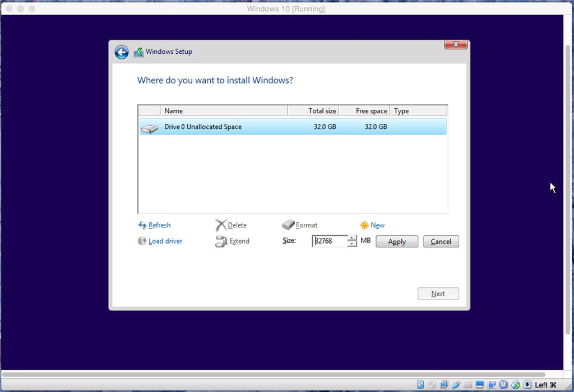Sort by the Name column header
Image resolution: width=574 pixels, height=392 pixels.
click(x=224, y=111)
